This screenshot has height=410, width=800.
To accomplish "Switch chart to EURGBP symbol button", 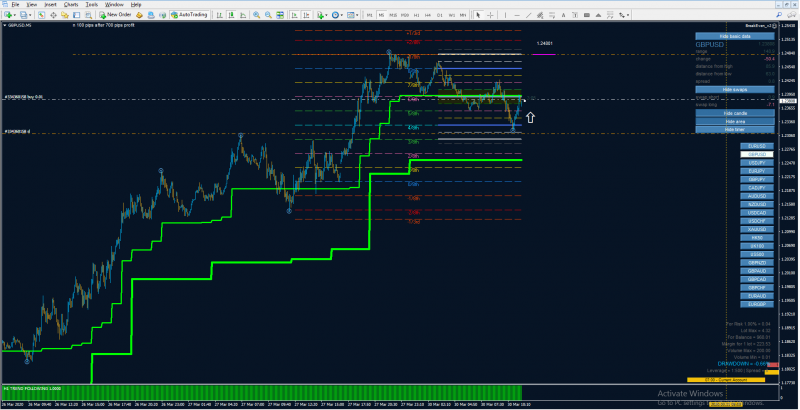I will pos(757,304).
